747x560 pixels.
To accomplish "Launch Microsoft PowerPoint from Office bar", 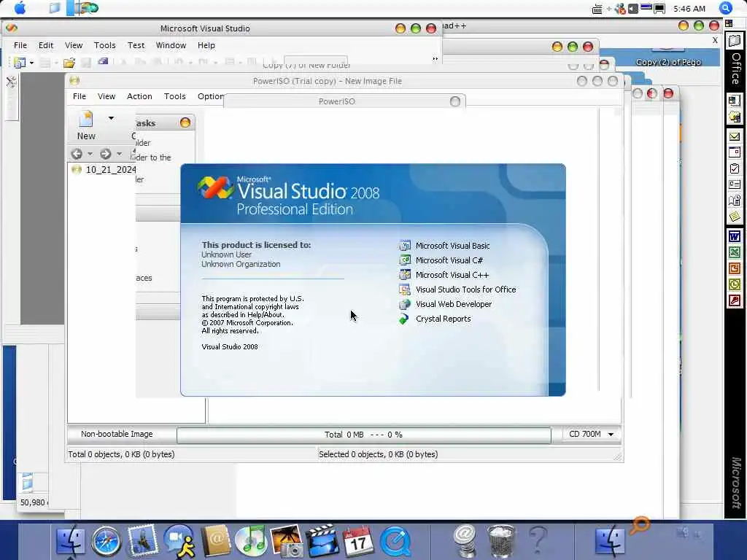I will [734, 268].
